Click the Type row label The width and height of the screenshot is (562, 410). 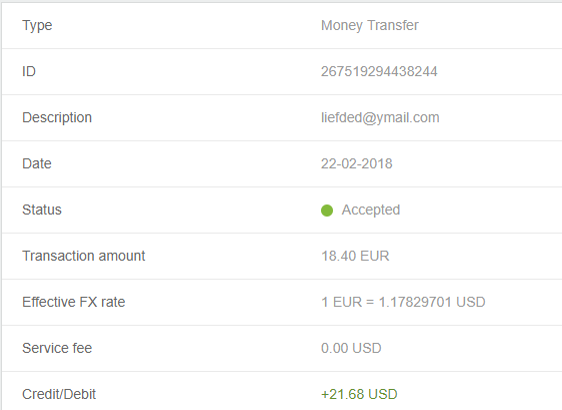pos(37,25)
